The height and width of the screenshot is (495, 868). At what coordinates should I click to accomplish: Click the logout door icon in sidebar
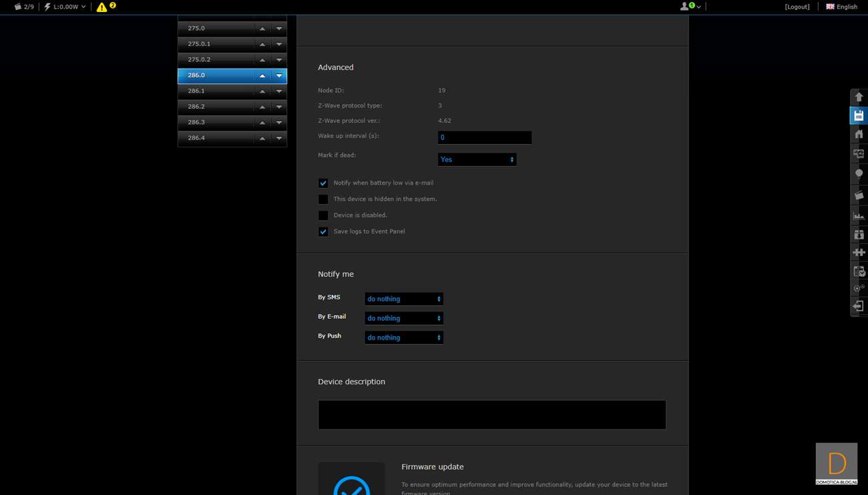pyautogui.click(x=859, y=306)
